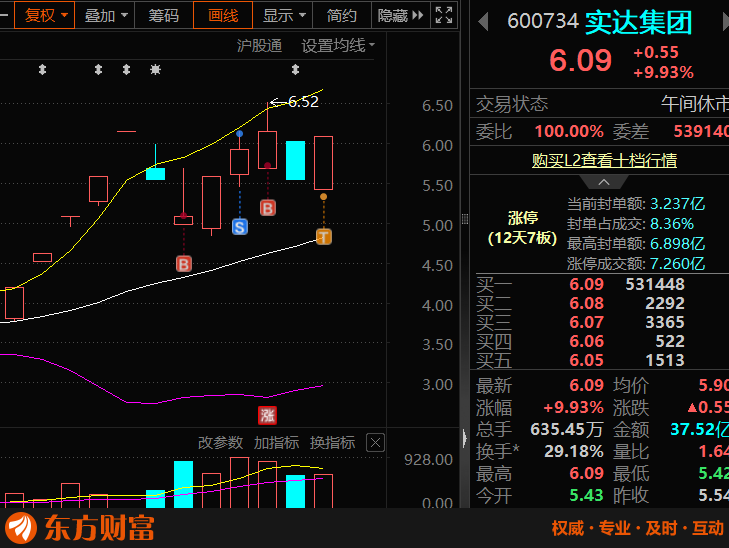Click the red B marker near 5.25

pos(268,208)
